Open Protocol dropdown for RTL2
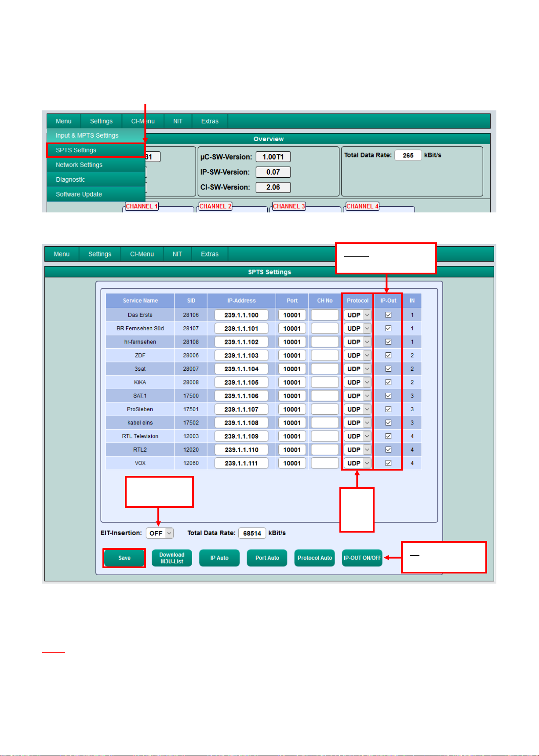The width and height of the screenshot is (539, 756). (x=358, y=450)
